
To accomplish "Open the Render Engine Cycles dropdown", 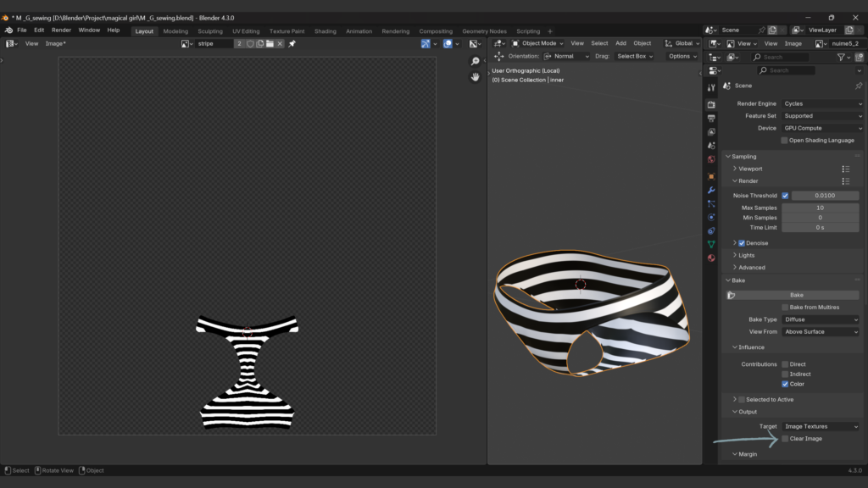I will coord(821,103).
